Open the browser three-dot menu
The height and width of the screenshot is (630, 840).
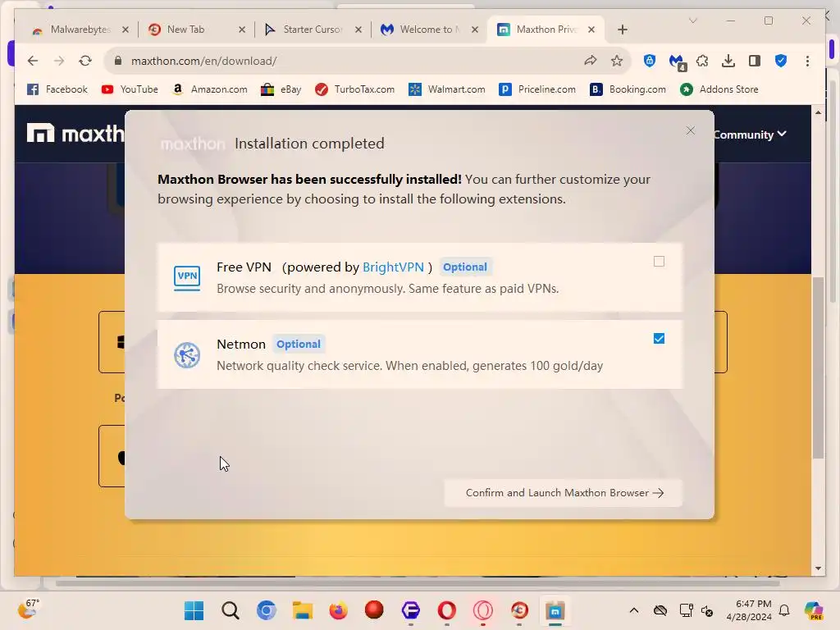[x=807, y=61]
